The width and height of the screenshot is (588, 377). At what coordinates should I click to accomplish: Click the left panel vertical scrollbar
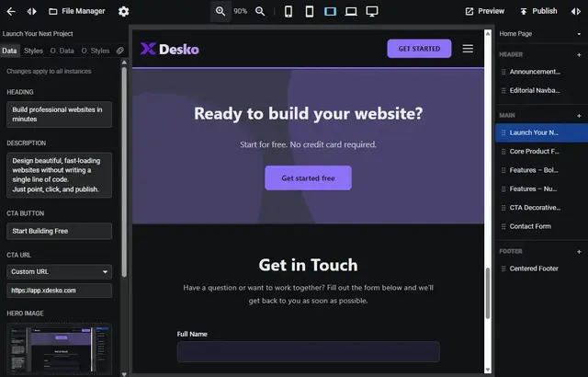[x=124, y=184]
